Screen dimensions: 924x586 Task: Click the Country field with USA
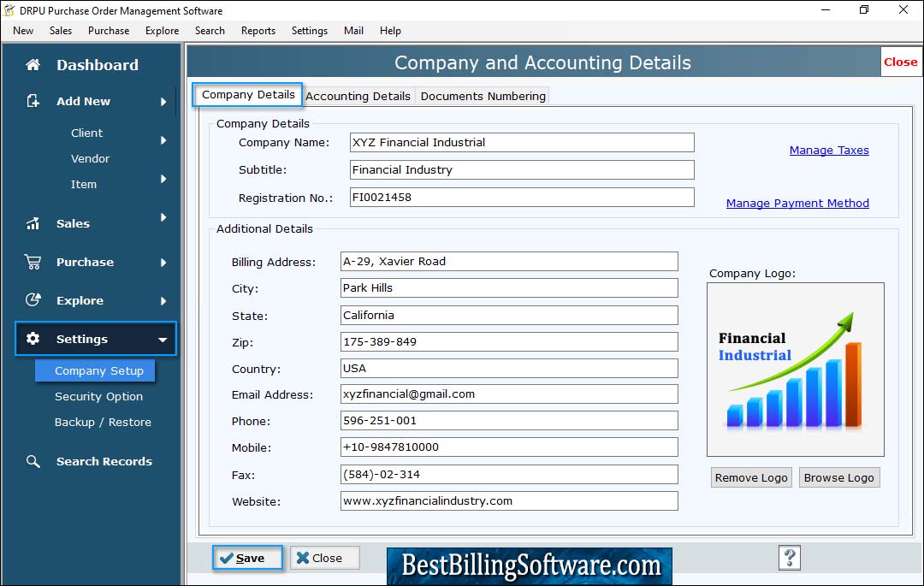point(509,368)
